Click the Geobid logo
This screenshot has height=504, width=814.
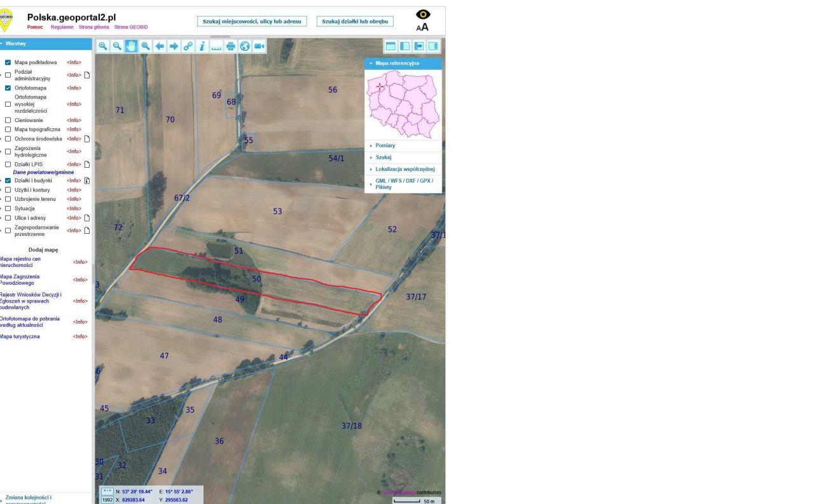[x=6, y=20]
